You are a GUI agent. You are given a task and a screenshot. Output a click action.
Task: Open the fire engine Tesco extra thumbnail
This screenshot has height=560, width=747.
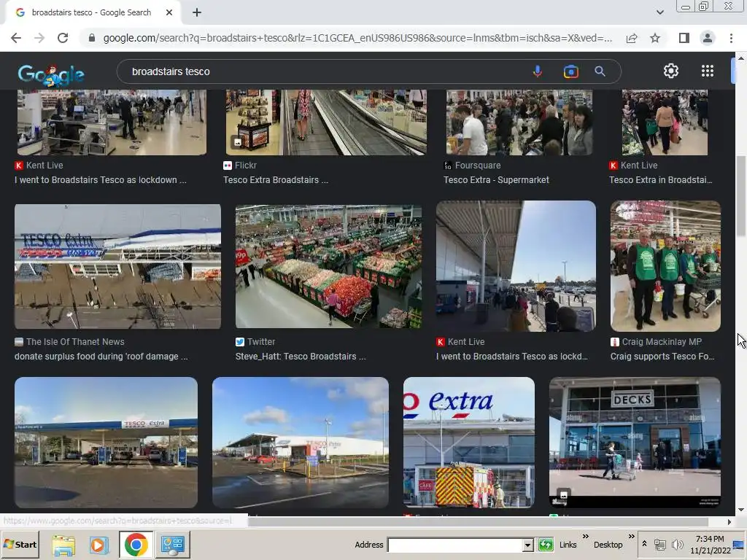point(469,443)
